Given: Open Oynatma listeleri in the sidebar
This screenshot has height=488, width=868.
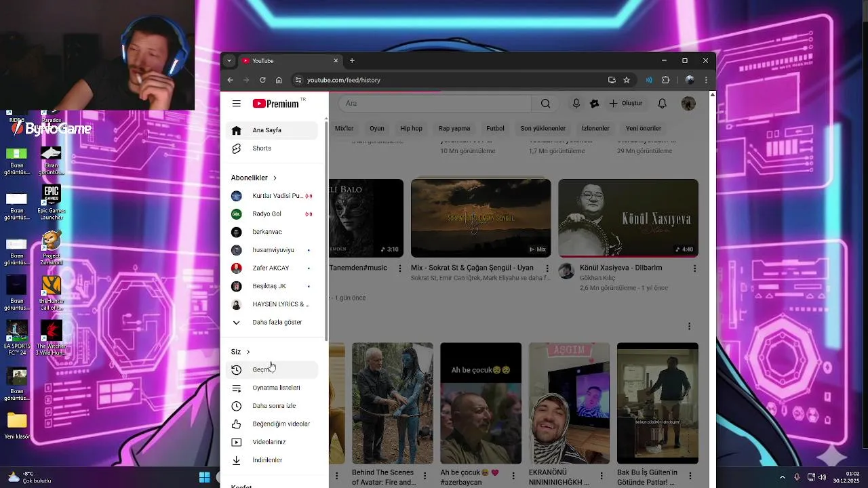Looking at the screenshot, I should [x=271, y=388].
